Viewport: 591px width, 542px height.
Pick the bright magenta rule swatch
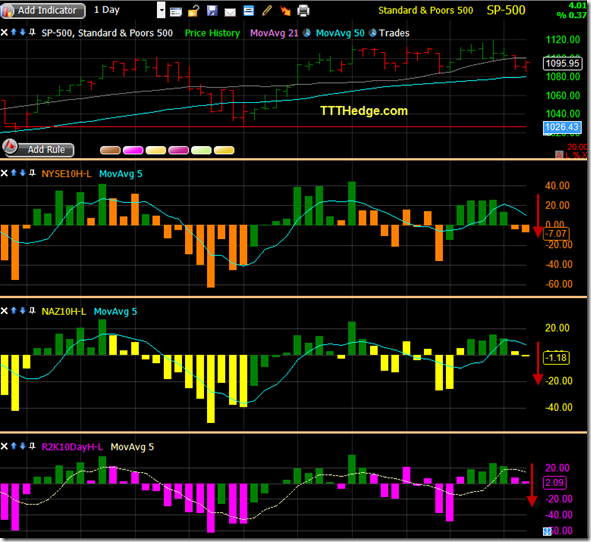(x=133, y=150)
